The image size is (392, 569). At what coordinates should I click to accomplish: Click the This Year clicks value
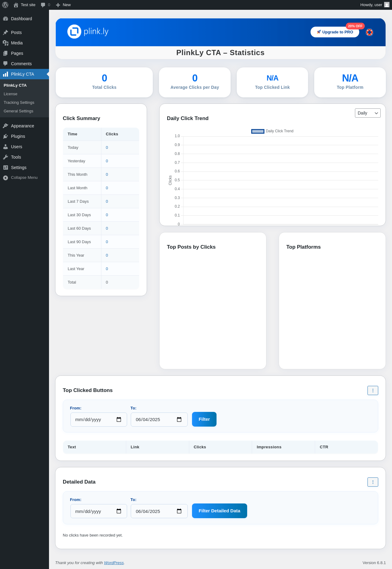(107, 255)
